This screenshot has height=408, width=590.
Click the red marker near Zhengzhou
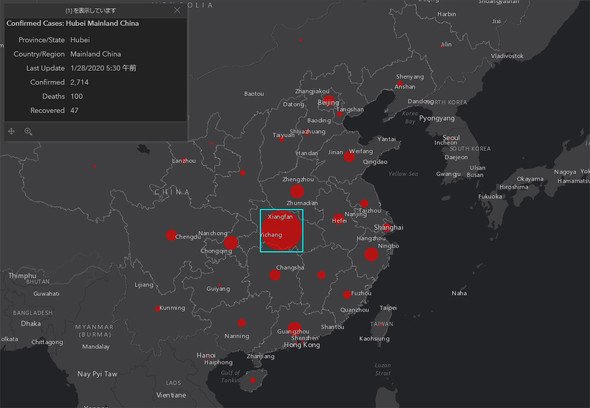[x=297, y=192]
